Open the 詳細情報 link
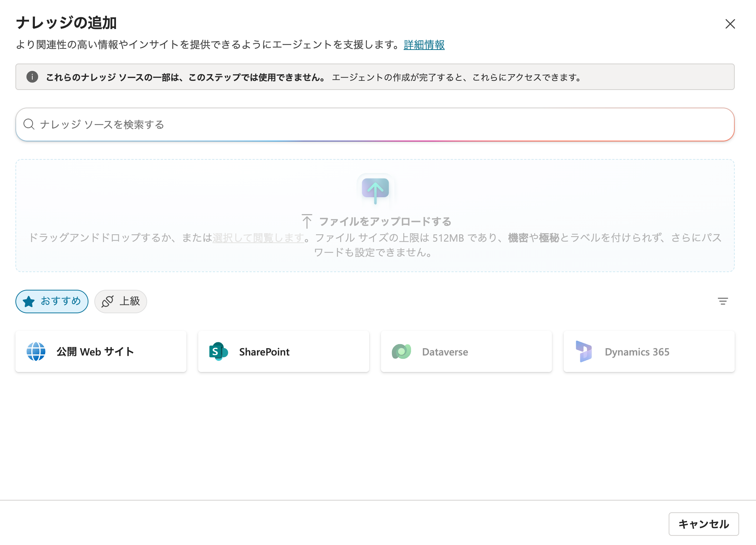This screenshot has height=545, width=756. [x=424, y=45]
